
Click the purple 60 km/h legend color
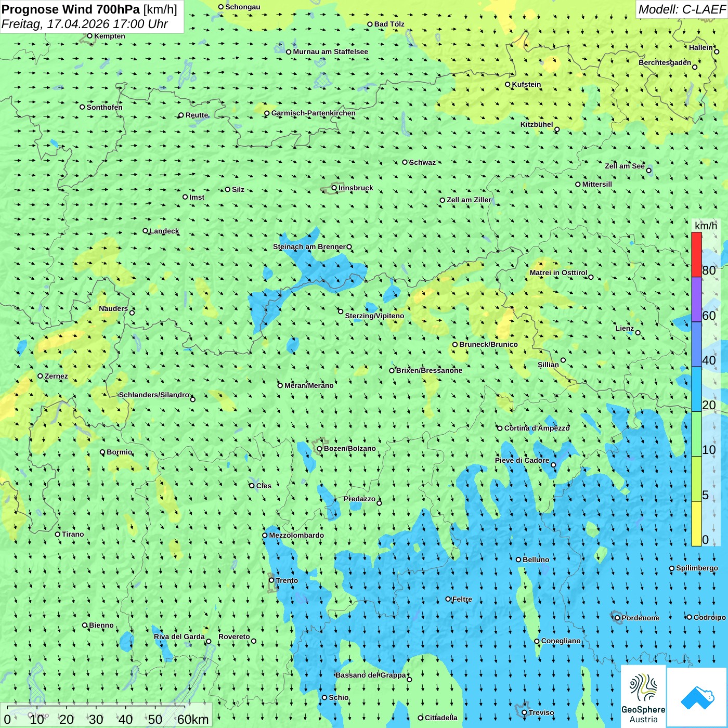click(696, 300)
